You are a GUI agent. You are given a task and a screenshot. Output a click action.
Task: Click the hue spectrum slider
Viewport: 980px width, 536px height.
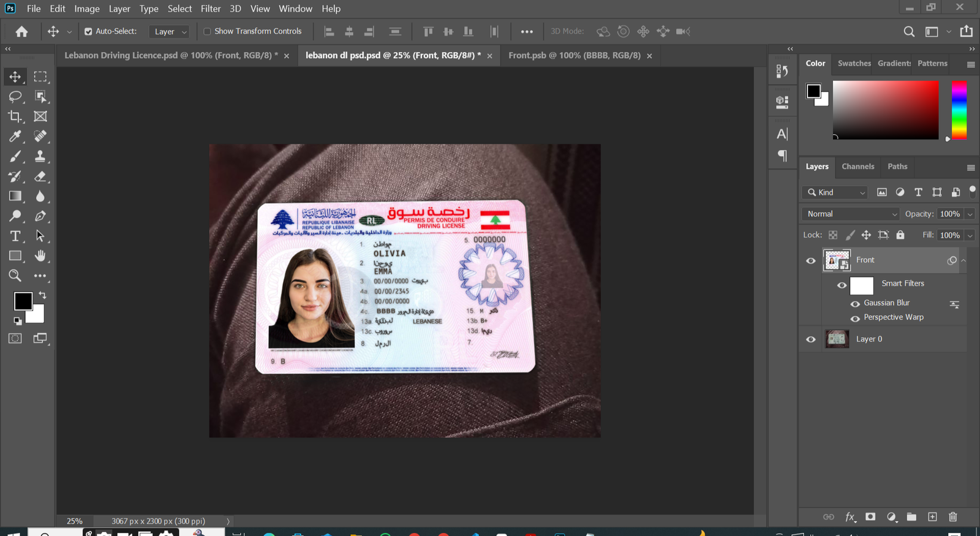pyautogui.click(x=959, y=110)
